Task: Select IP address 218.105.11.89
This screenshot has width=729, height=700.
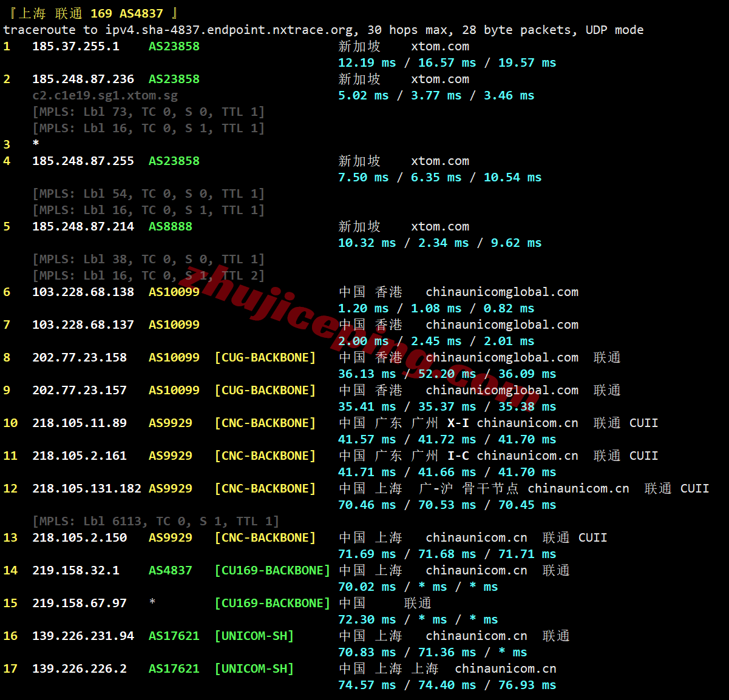Action: [x=80, y=423]
